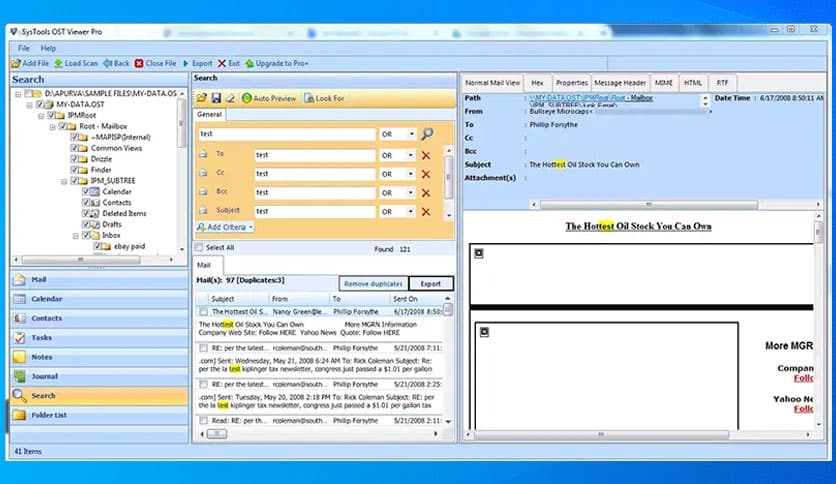Open the Bcc row OR dropdown
The height and width of the screenshot is (484, 836).
click(411, 193)
